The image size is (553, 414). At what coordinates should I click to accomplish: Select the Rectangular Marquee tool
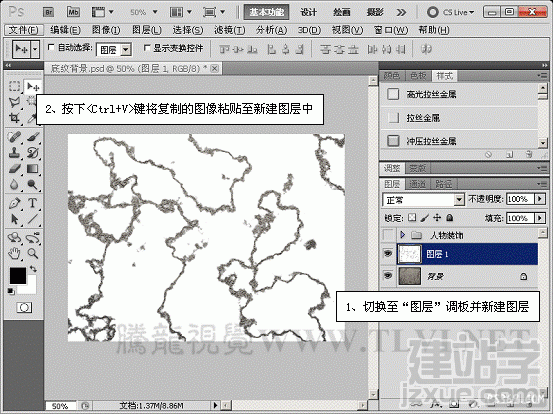14,86
